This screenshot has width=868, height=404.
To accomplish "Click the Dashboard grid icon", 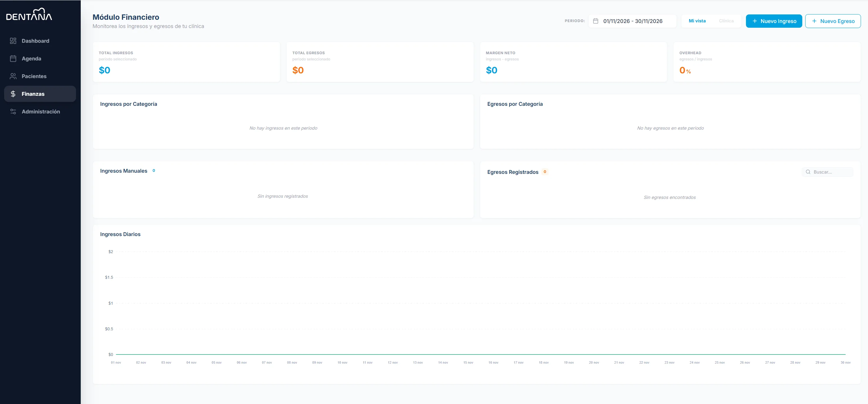I will pos(13,41).
